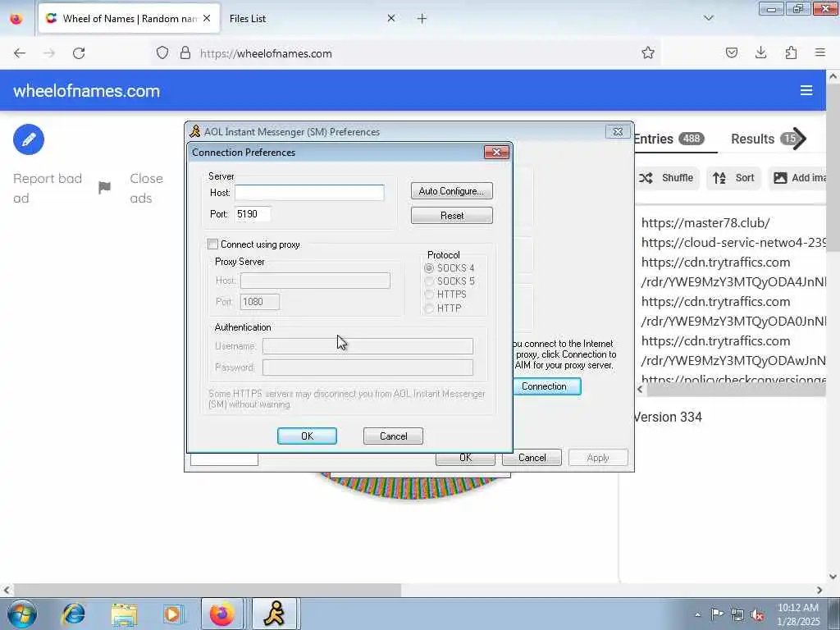Enable Connect using proxy checkbox

tap(212, 244)
